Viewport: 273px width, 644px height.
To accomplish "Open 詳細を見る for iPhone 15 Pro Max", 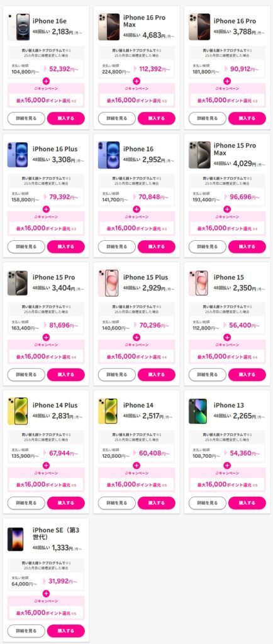I will point(208,247).
